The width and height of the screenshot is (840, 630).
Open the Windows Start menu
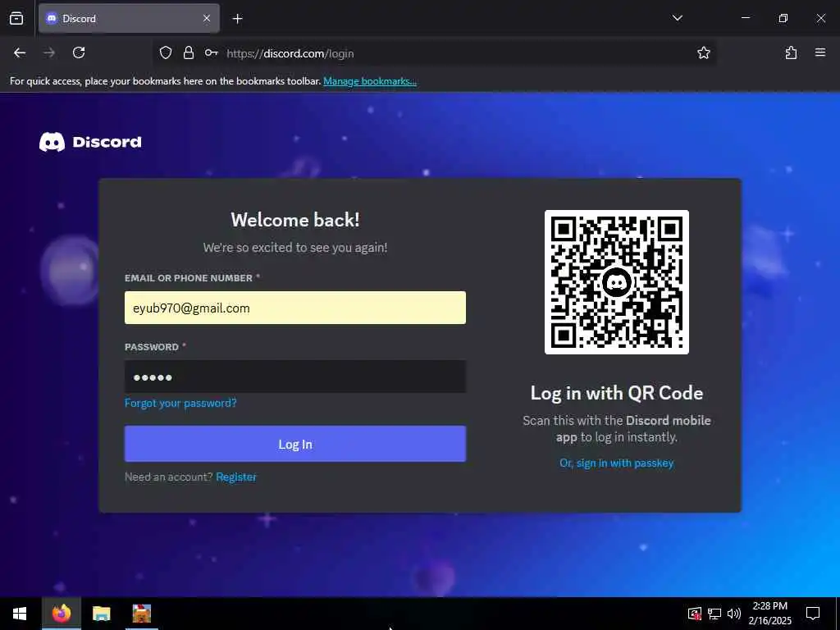[20, 614]
